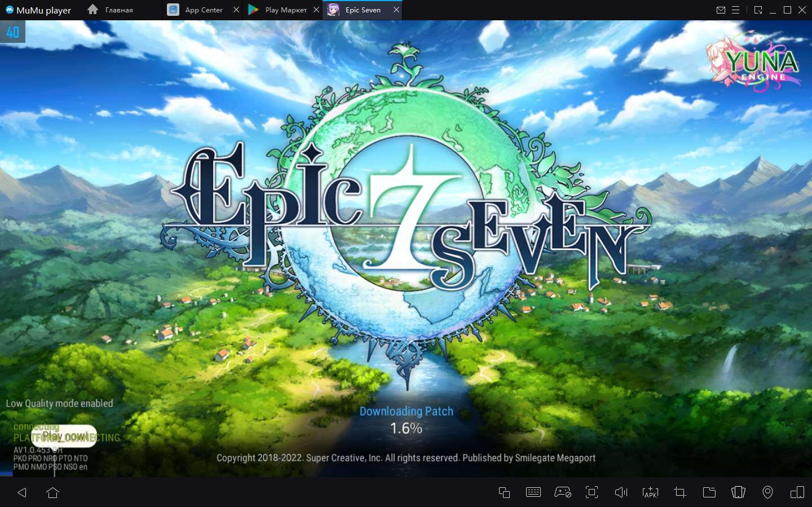Rotate the screen with the rotate icon

pos(797,492)
